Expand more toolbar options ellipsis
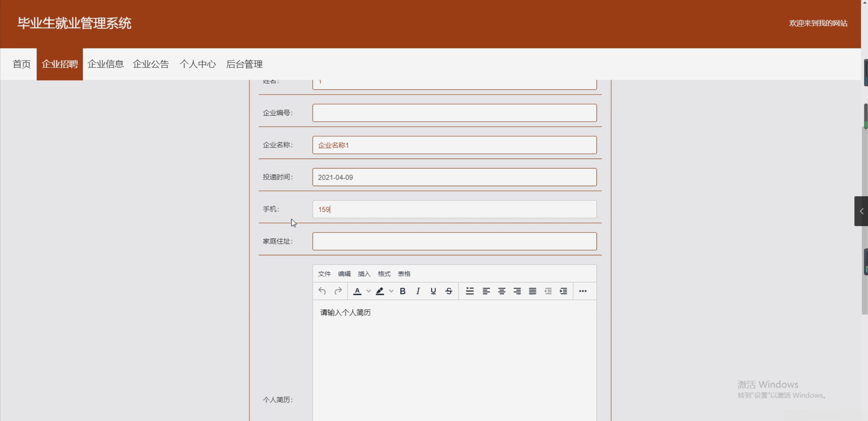Viewport: 868px width, 421px height. [x=583, y=291]
